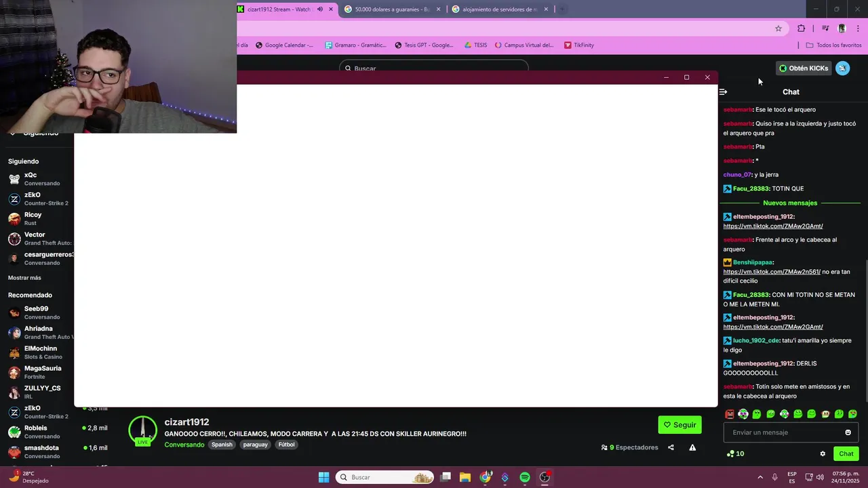Click the Obtén KICKs button

pyautogui.click(x=804, y=68)
